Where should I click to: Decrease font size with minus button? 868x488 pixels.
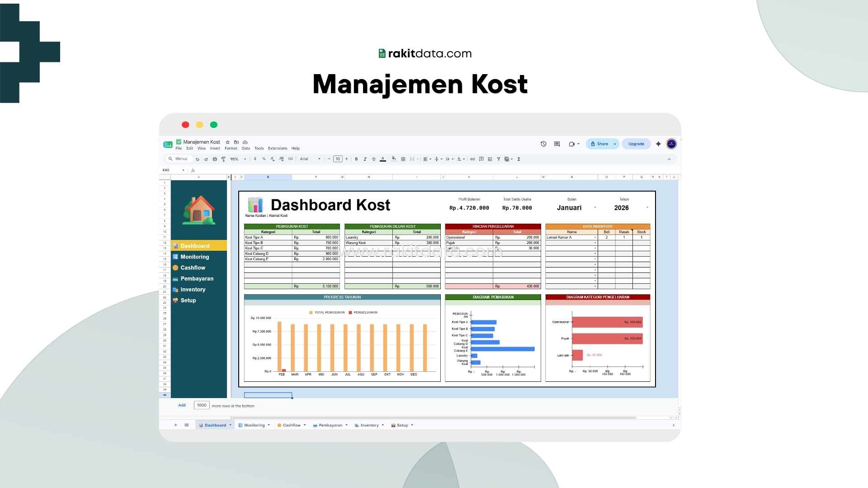tap(329, 159)
